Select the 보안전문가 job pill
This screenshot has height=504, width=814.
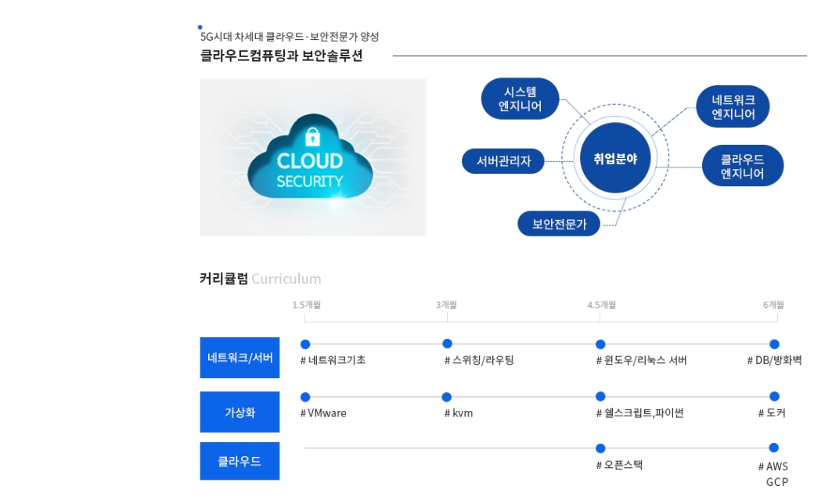pyautogui.click(x=559, y=224)
